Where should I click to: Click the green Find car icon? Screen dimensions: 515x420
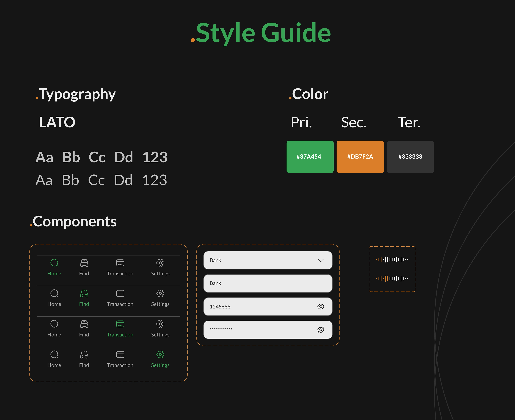[84, 293]
